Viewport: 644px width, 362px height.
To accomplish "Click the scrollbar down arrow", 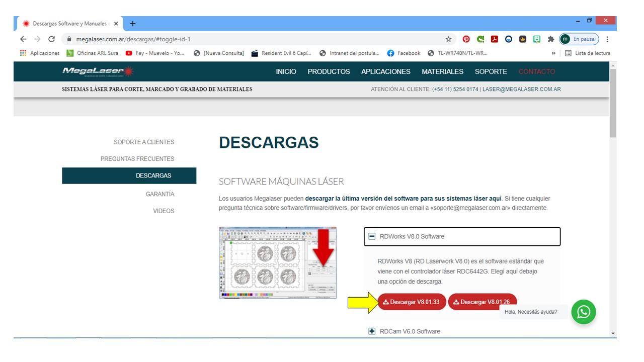I will (x=612, y=333).
